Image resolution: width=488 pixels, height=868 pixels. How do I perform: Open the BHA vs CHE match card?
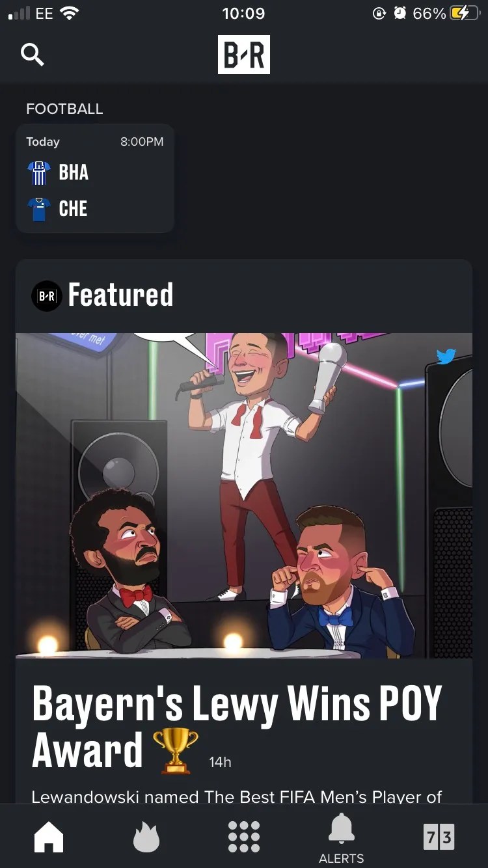click(95, 178)
